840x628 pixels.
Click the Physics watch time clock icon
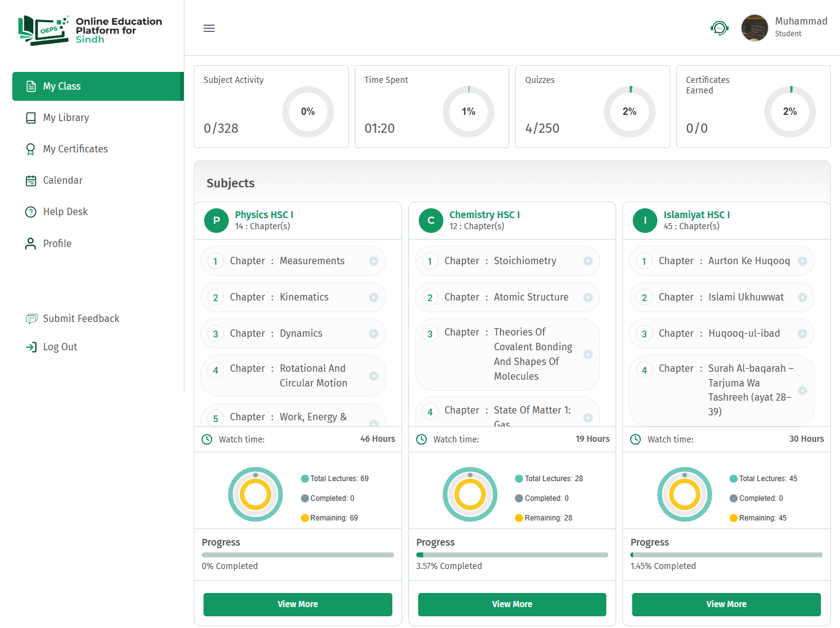[207, 439]
